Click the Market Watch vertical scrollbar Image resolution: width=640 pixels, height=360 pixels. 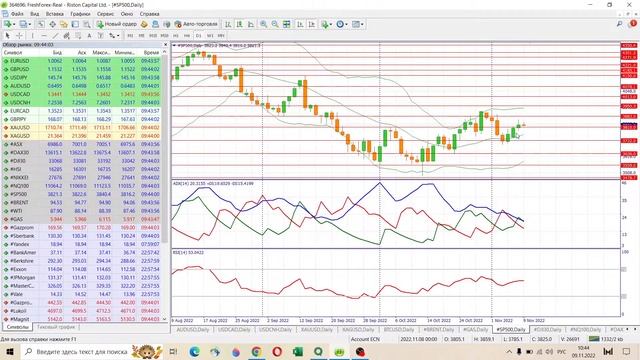(164, 149)
